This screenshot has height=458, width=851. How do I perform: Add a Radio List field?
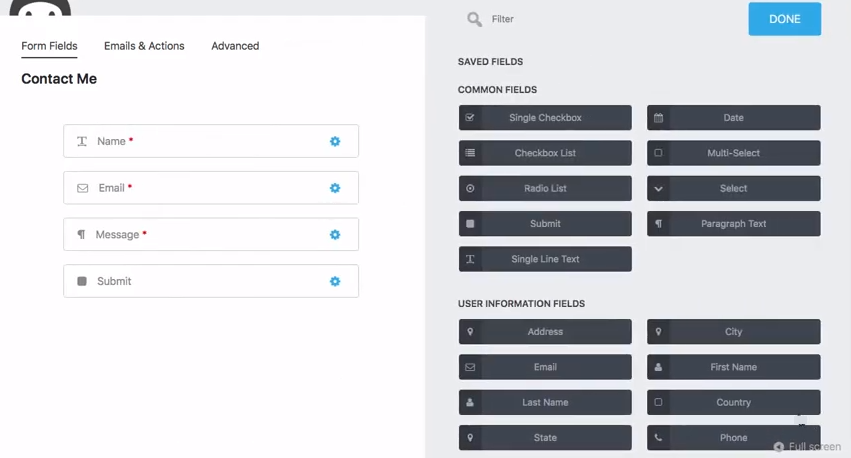(545, 189)
